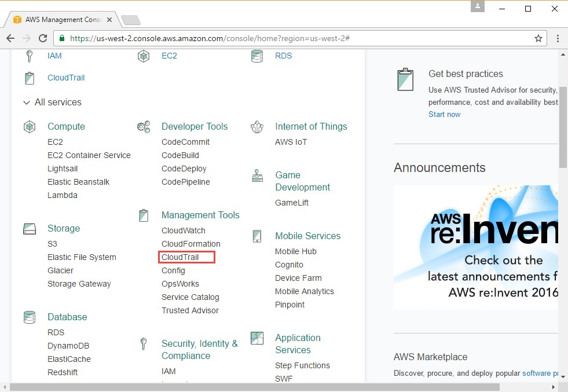568x392 pixels.
Task: Open the EC2 link at the top
Action: tap(169, 56)
